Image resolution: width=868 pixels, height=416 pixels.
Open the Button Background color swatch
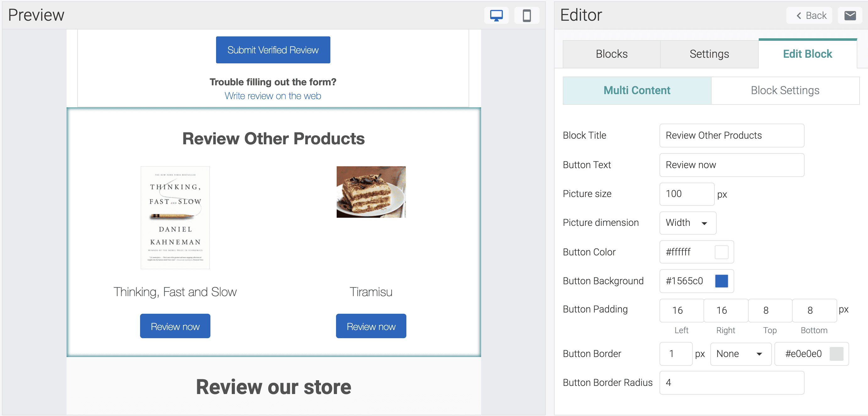coord(722,281)
